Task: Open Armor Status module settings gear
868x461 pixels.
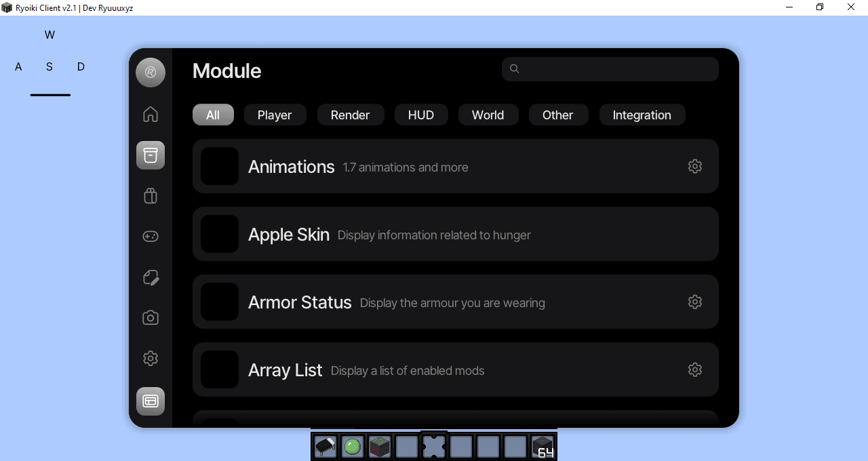Action: (695, 302)
